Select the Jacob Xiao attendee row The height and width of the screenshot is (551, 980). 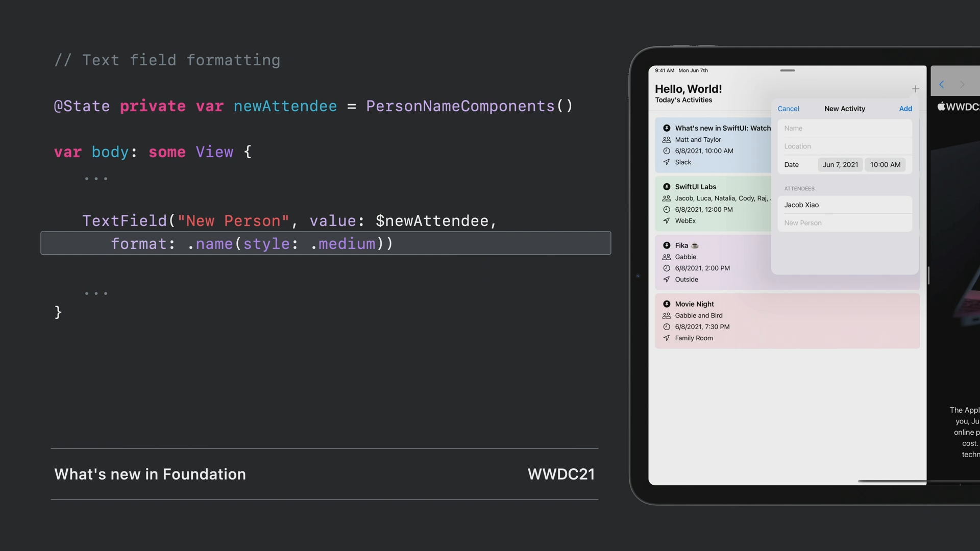point(845,205)
